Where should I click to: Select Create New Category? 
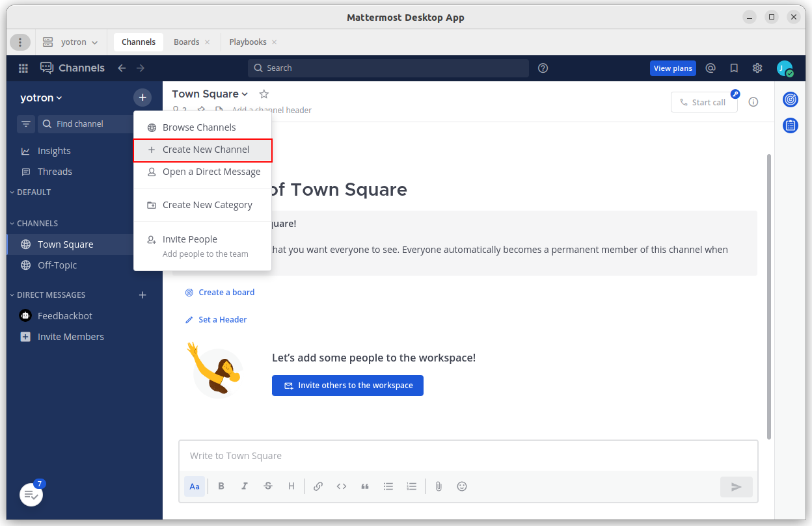tap(202, 205)
